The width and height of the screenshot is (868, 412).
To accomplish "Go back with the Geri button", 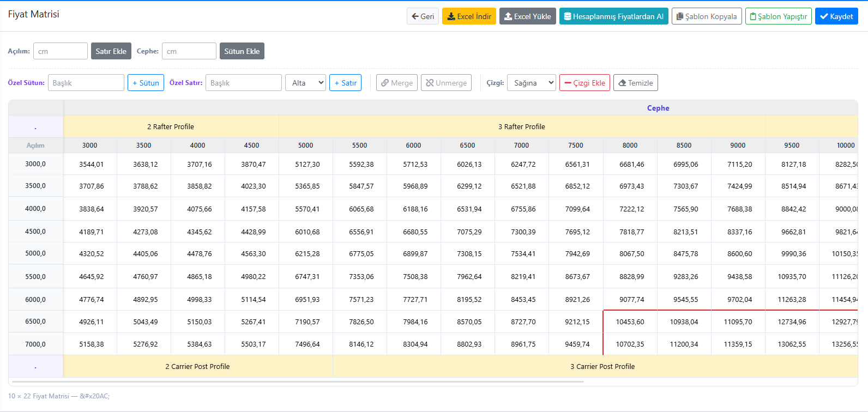I will point(423,16).
